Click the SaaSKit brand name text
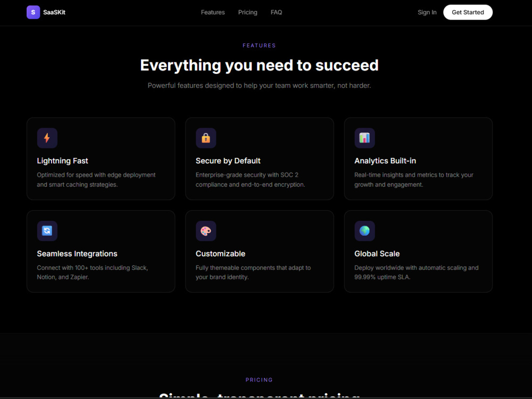The width and height of the screenshot is (532, 399). pos(54,12)
